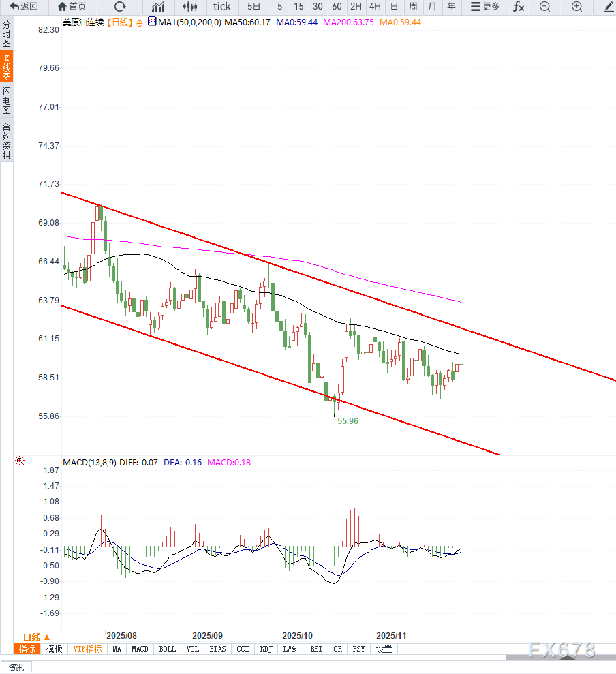Go back with the 返回 button
This screenshot has width=616, height=674.
click(24, 7)
